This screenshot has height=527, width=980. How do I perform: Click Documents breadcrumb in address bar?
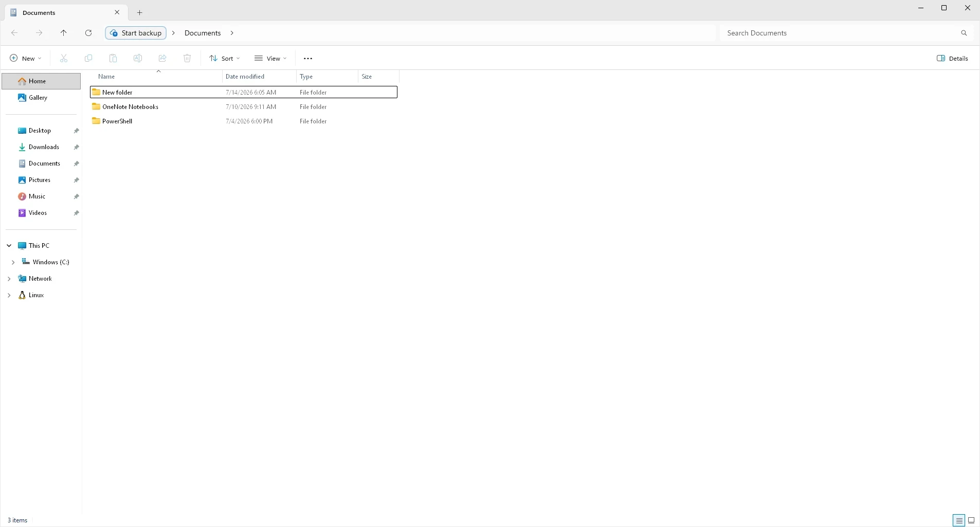pyautogui.click(x=203, y=33)
